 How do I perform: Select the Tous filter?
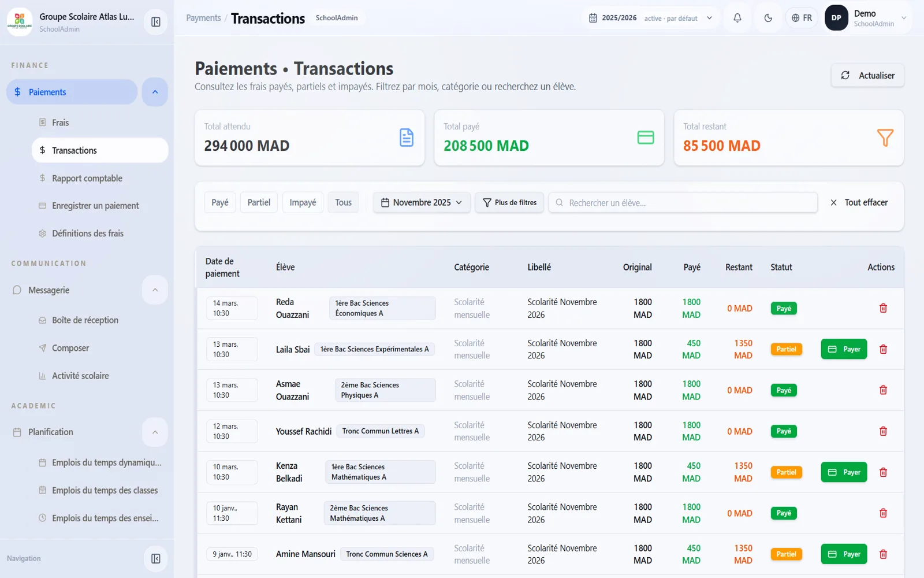click(x=343, y=202)
